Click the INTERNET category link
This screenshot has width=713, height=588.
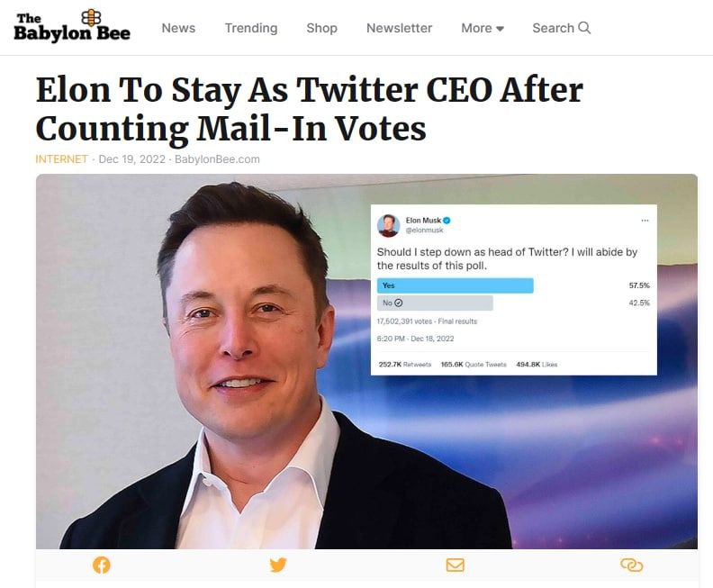[x=61, y=159]
